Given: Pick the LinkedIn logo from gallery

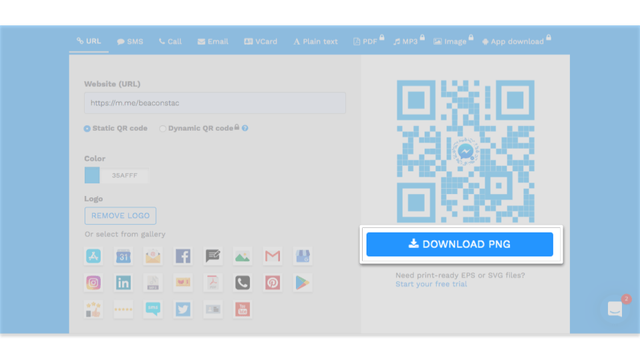Looking at the screenshot, I should 123,282.
